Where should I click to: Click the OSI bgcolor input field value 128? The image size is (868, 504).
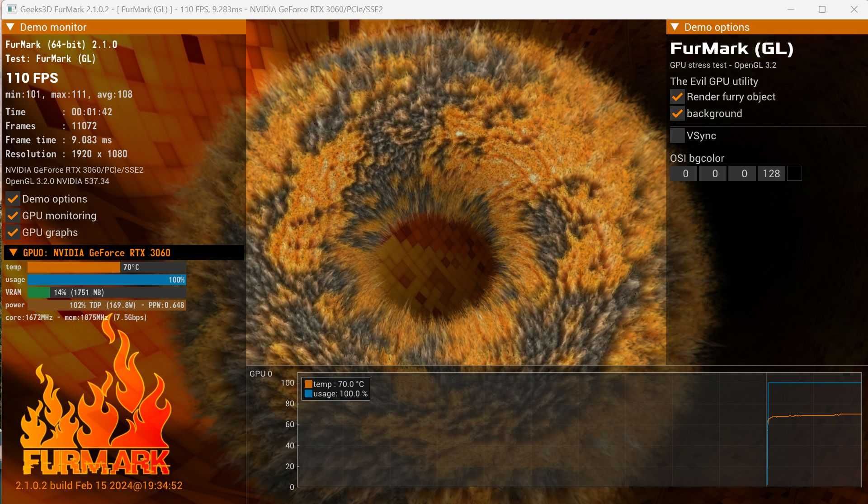pyautogui.click(x=771, y=174)
